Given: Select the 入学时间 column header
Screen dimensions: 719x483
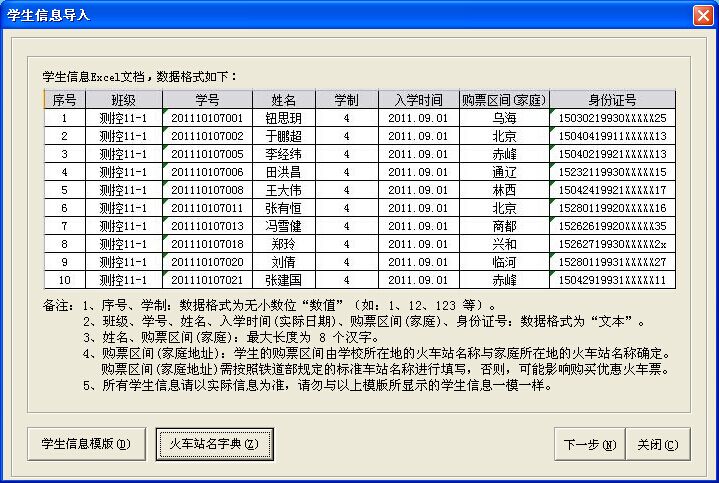Looking at the screenshot, I should point(417,100).
